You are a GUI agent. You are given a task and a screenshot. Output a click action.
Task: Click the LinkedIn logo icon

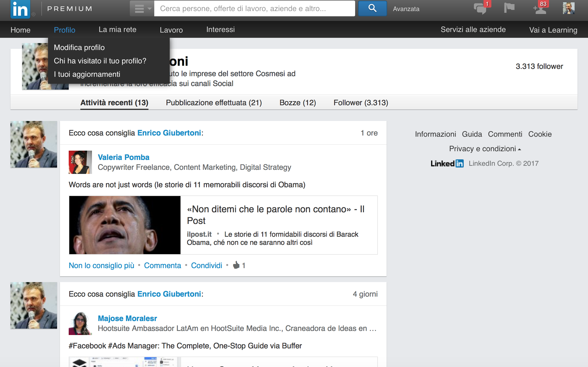(20, 9)
